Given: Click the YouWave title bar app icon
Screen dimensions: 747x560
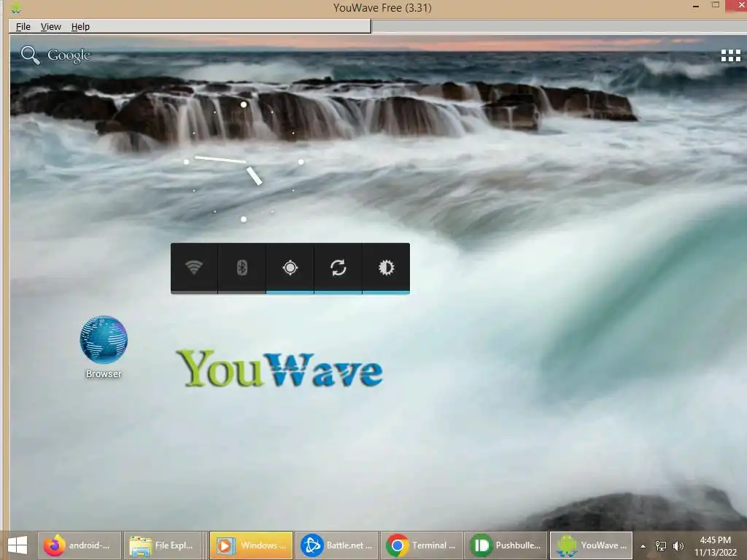Looking at the screenshot, I should point(16,7).
